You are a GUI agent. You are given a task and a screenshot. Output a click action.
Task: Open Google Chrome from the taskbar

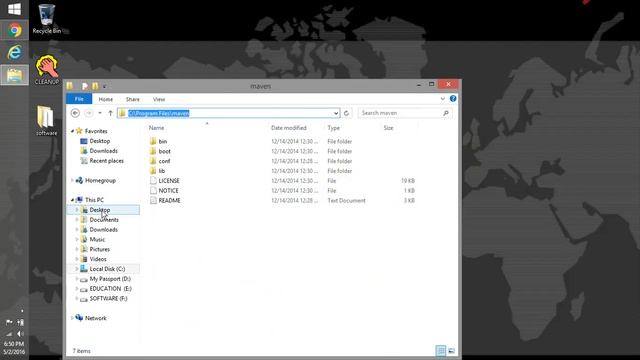pos(14,30)
